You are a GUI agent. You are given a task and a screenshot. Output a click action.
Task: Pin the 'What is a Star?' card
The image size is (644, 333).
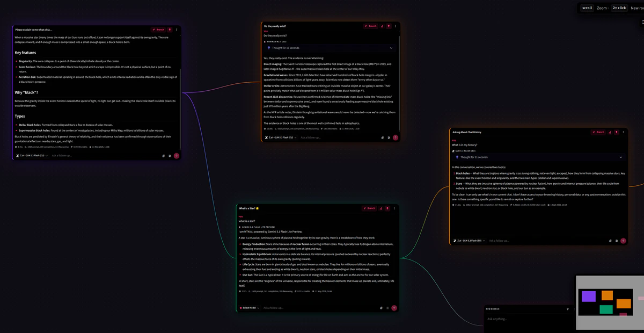pos(387,208)
